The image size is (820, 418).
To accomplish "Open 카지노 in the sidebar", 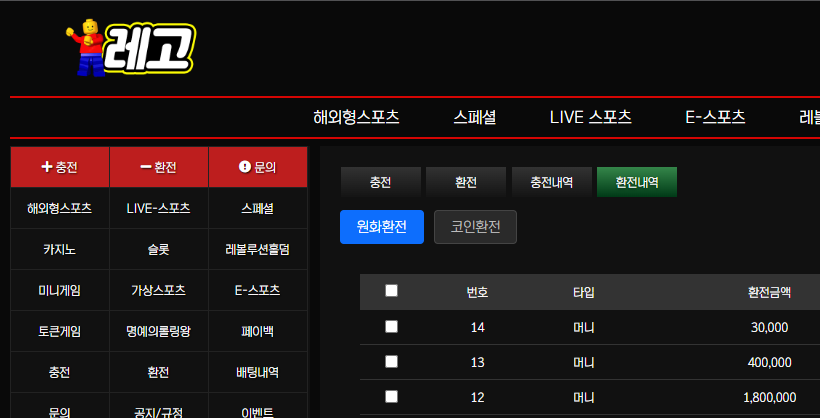I will coord(60,250).
